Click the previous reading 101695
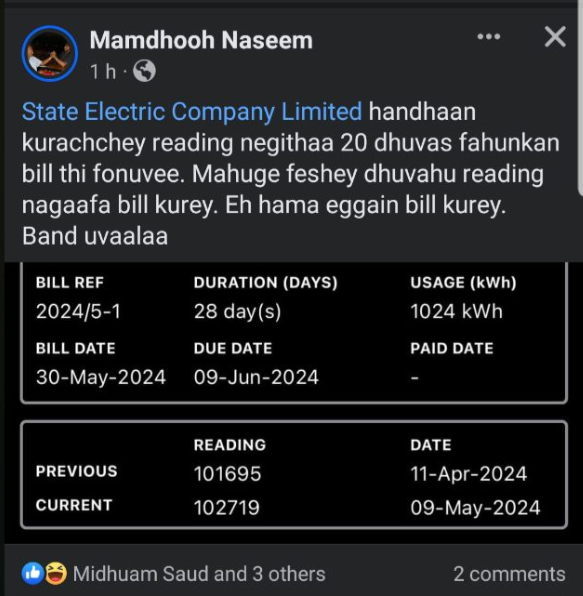Viewport: 583px width, 596px height. 227,474
